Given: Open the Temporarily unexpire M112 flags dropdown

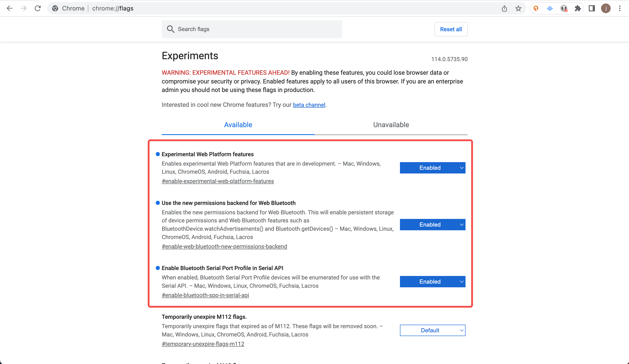Looking at the screenshot, I should point(433,330).
